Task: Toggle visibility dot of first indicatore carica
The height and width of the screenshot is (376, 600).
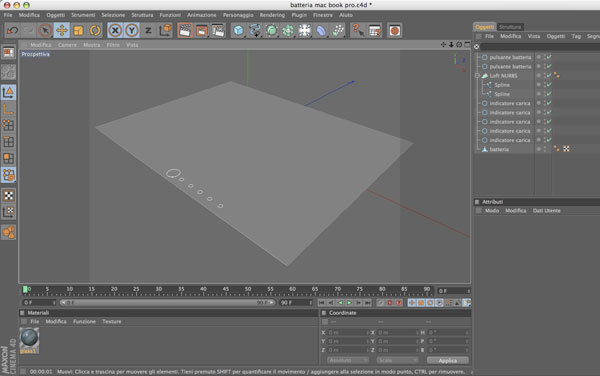Action: 539,103
